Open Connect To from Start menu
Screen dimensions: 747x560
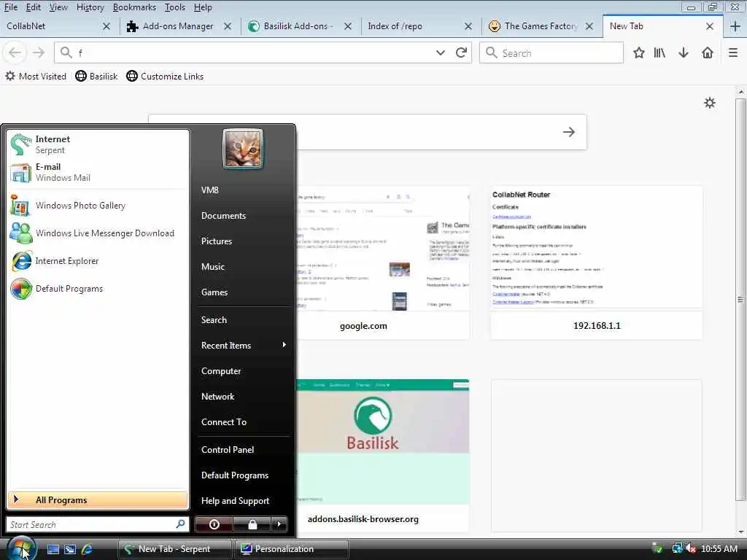224,422
